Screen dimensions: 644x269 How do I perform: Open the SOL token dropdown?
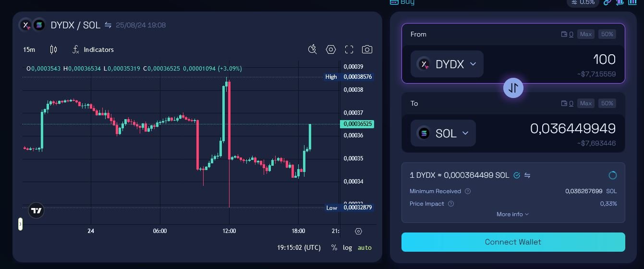pos(443,133)
